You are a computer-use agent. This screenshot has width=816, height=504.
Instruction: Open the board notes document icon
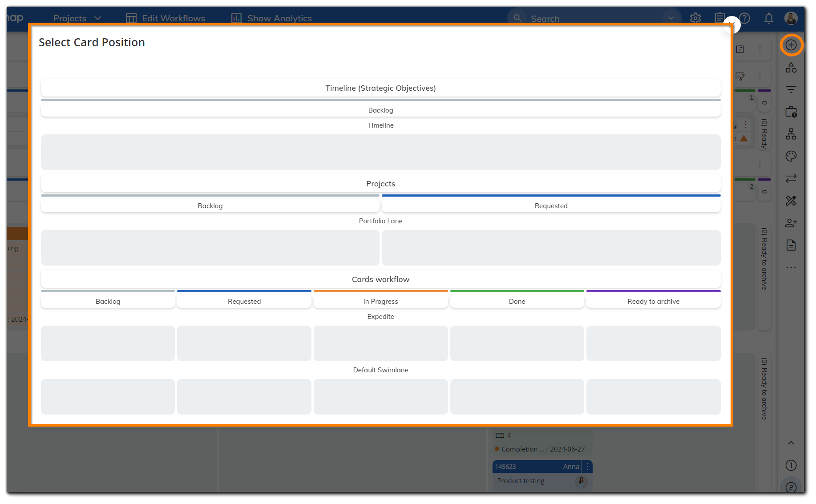pos(791,245)
